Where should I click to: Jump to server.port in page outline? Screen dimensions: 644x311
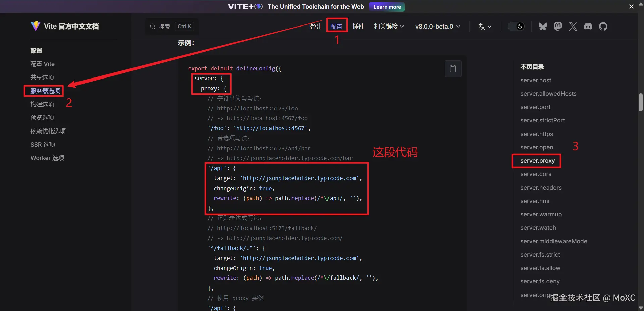tap(535, 107)
